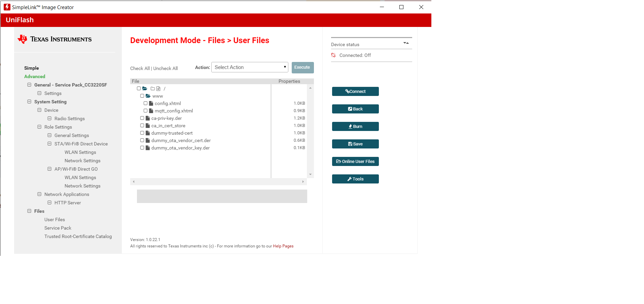Click the horizontal scrollbar right arrow
This screenshot has width=644, height=304.
coord(303,181)
